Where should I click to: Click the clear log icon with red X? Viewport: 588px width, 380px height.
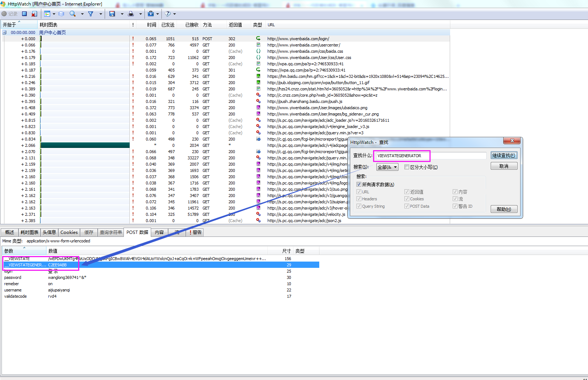pos(34,14)
